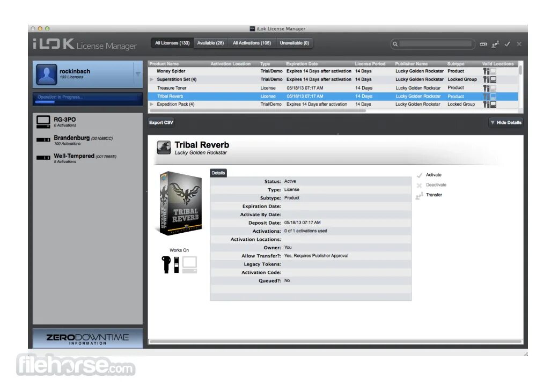Viewport: 558px width, 392px height.
Task: Click valid locations icons in Superstition Set row
Action: coord(490,79)
